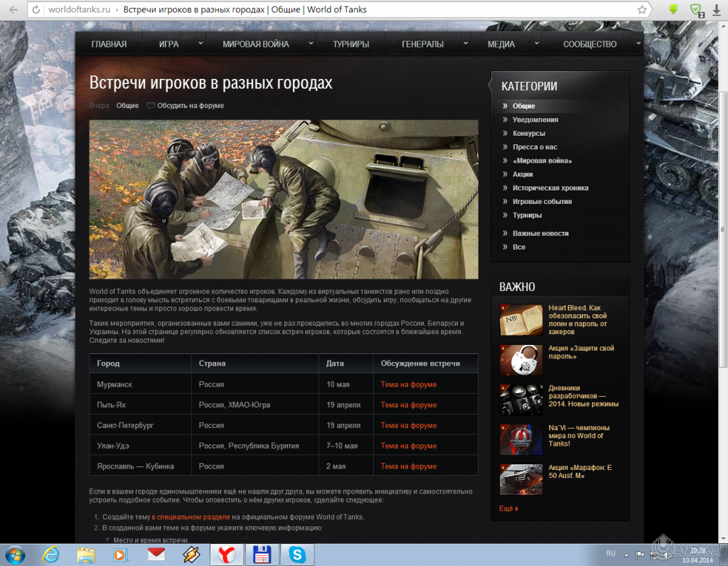Expand the ИГРА menu dropdown arrow
Screen dimensions: 728x566
pos(200,43)
